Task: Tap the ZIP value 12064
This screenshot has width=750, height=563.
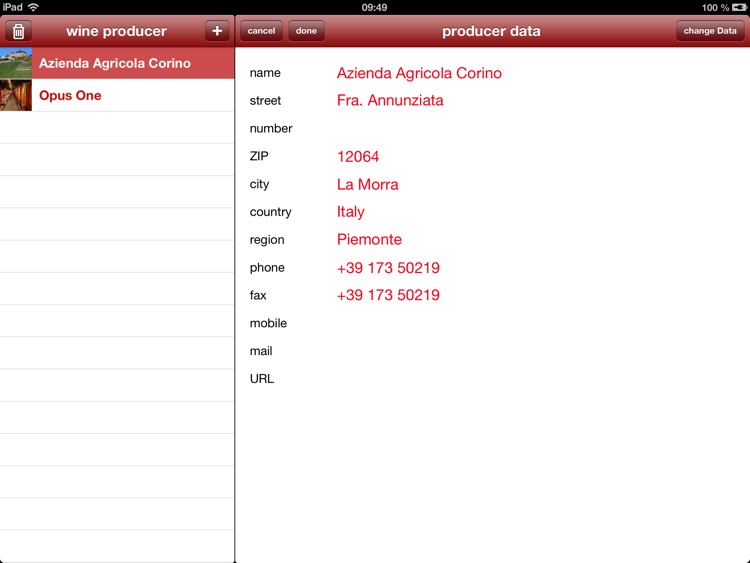Action: click(x=358, y=156)
